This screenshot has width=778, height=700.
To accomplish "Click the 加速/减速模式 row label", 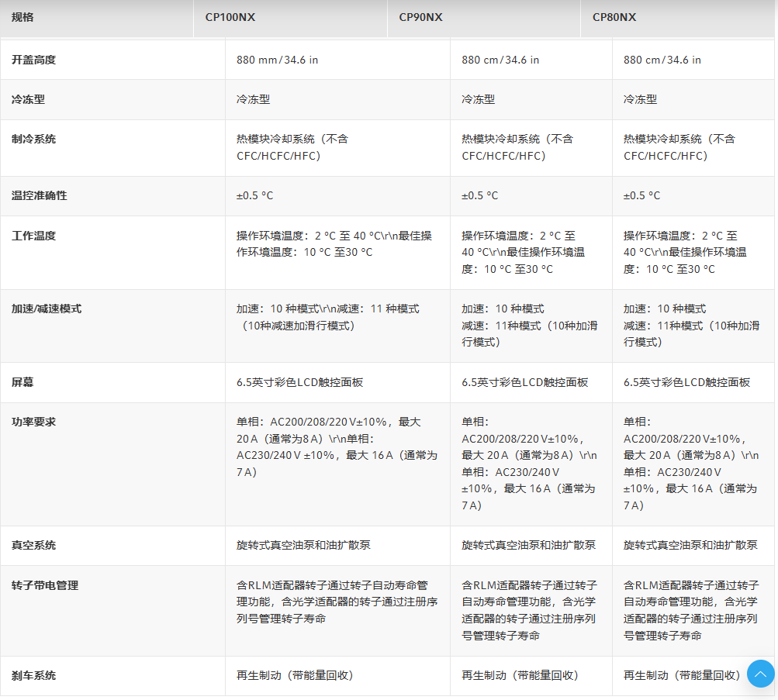I will 47,309.
